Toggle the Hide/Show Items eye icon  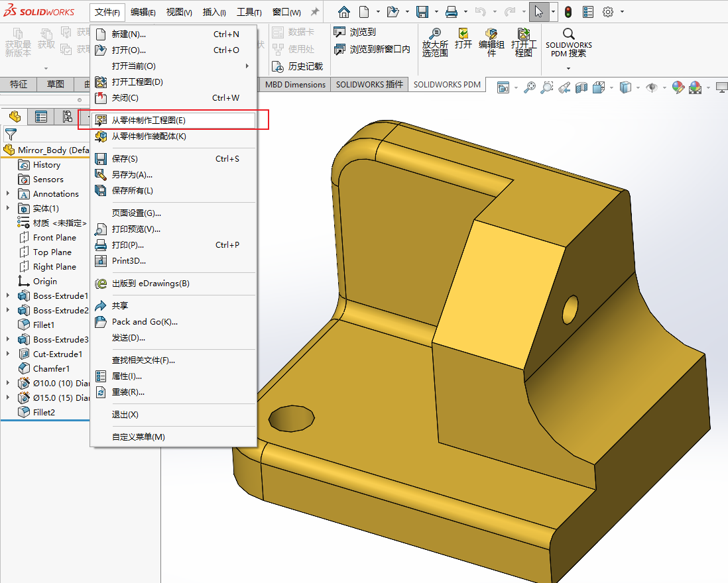click(x=652, y=87)
